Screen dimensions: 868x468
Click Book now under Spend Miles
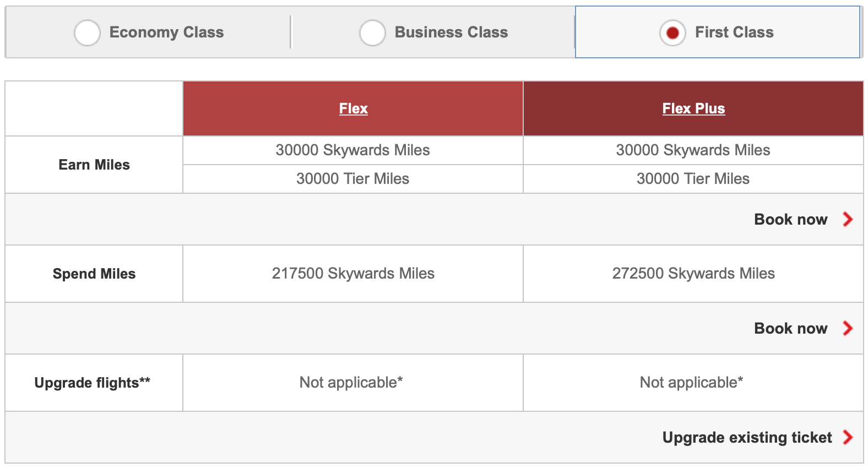[790, 328]
